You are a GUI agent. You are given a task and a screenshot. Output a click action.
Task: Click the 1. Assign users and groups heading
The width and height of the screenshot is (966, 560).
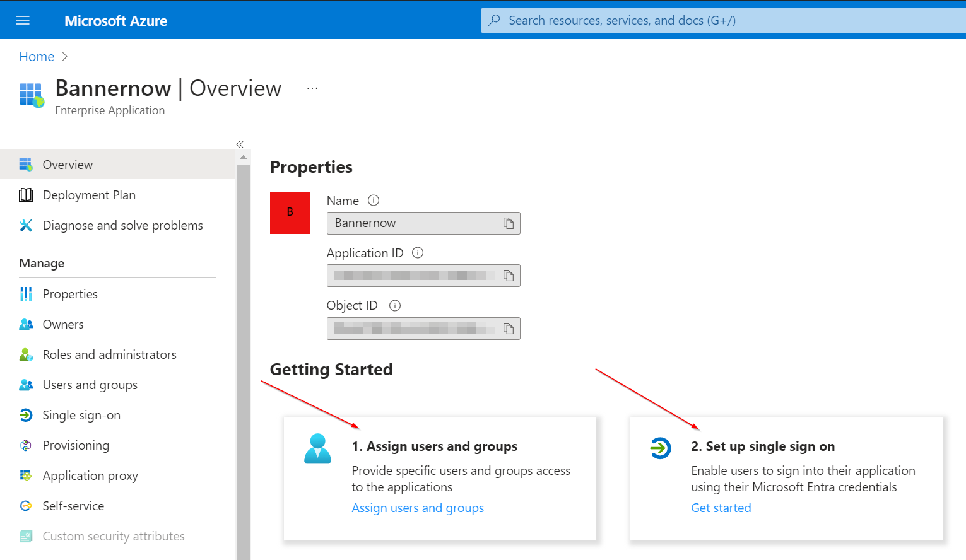[435, 446]
